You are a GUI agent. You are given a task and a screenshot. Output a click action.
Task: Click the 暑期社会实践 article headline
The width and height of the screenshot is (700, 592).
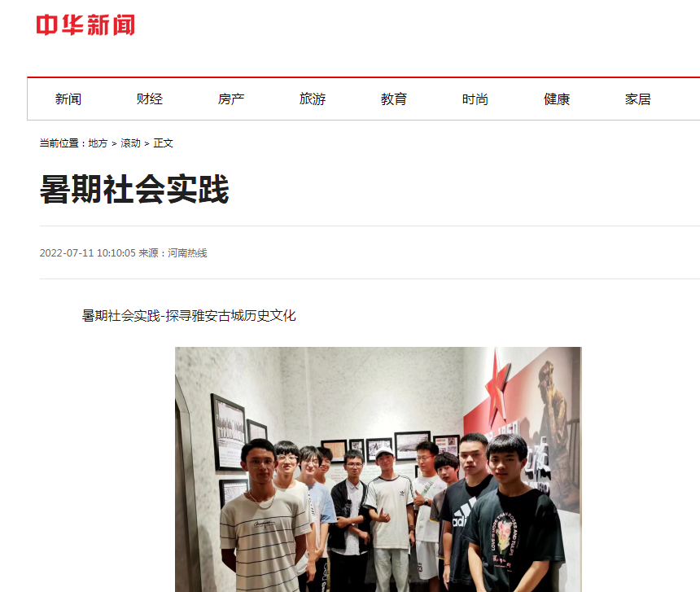134,189
